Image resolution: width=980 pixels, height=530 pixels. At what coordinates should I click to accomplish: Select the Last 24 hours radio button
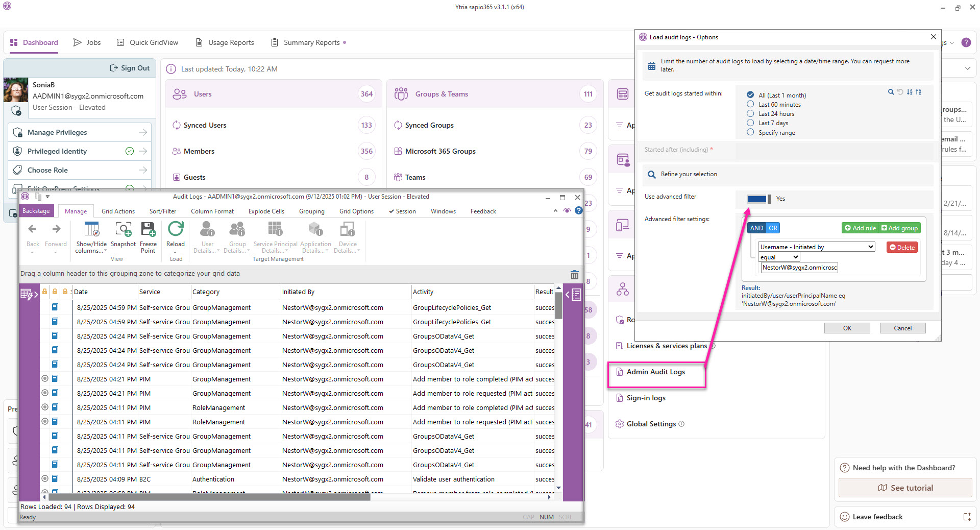pyautogui.click(x=750, y=113)
